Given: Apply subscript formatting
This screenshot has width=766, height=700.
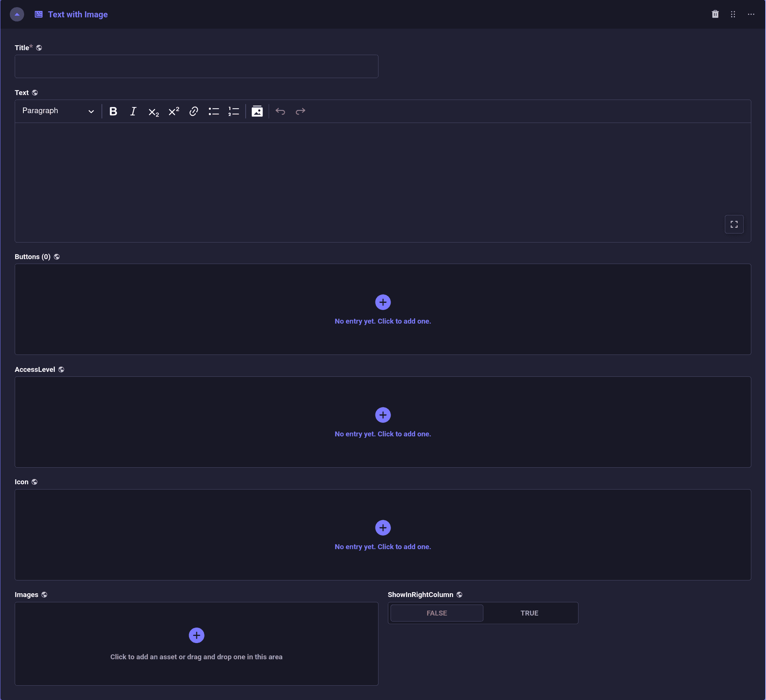Looking at the screenshot, I should point(153,112).
